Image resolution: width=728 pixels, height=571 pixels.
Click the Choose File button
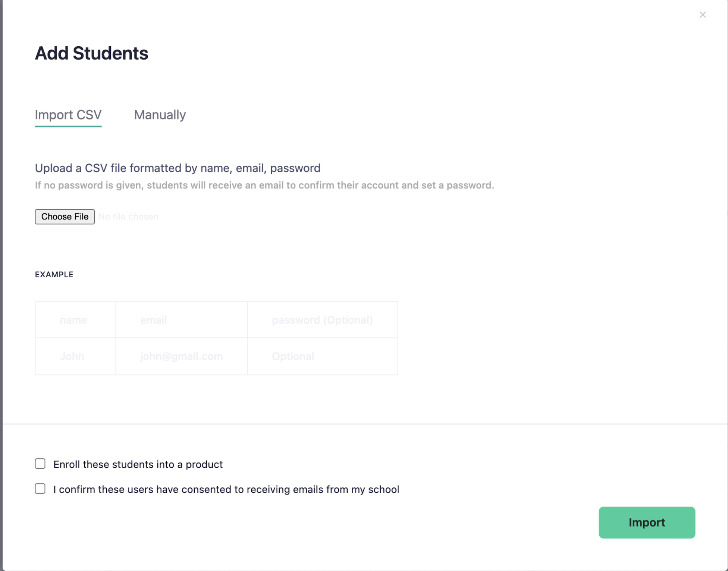pos(65,216)
